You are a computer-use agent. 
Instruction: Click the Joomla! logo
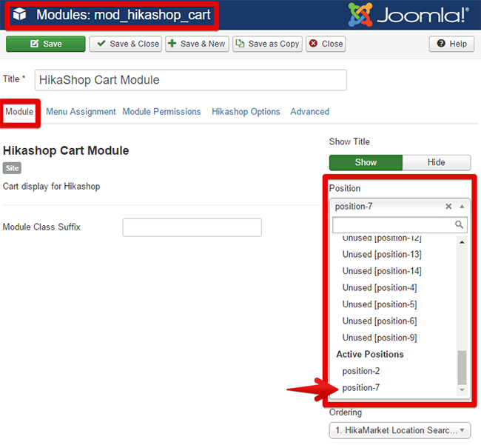tap(408, 14)
